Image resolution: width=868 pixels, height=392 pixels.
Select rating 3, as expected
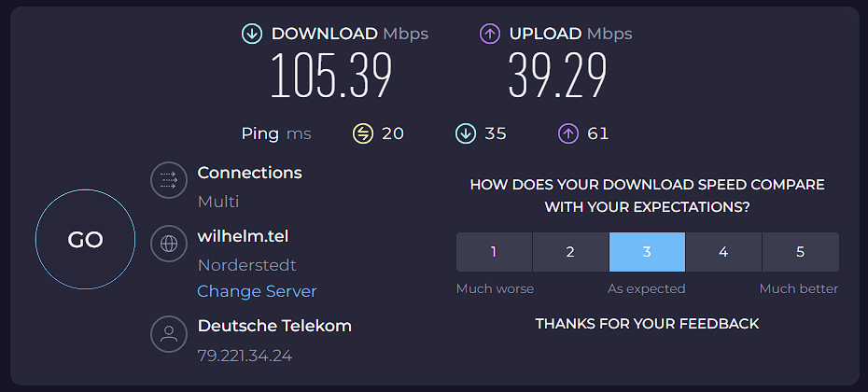(647, 252)
